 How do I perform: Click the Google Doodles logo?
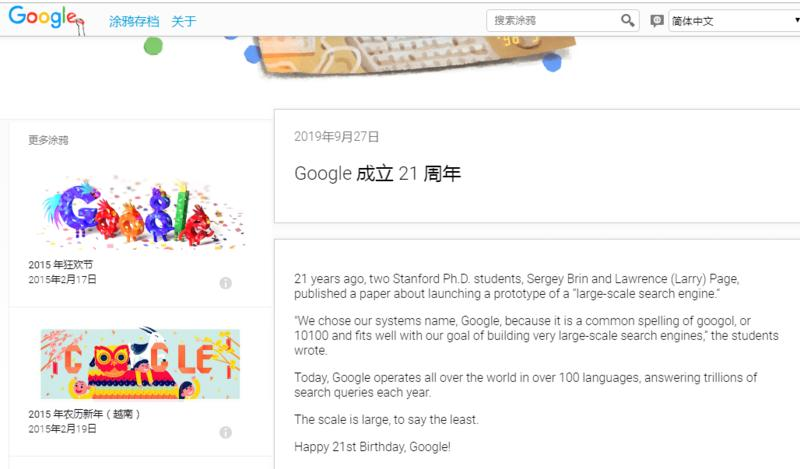tap(46, 19)
